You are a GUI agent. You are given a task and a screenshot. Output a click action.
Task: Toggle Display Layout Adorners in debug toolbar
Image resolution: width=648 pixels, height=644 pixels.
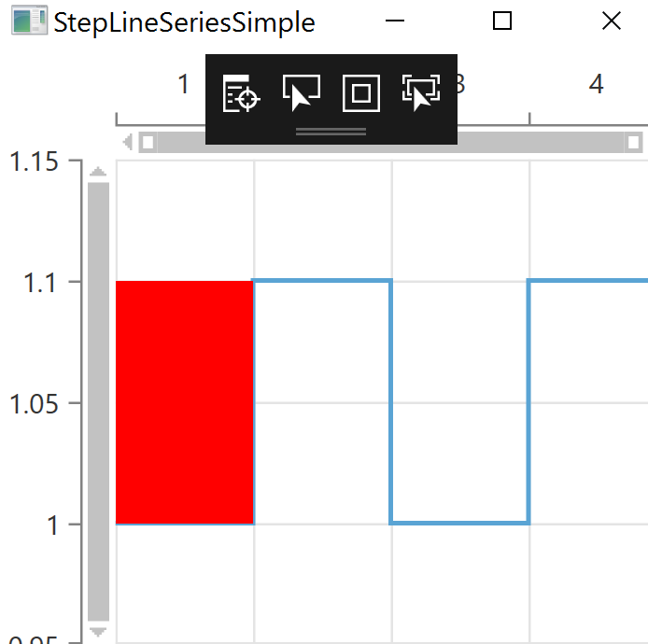point(361,94)
